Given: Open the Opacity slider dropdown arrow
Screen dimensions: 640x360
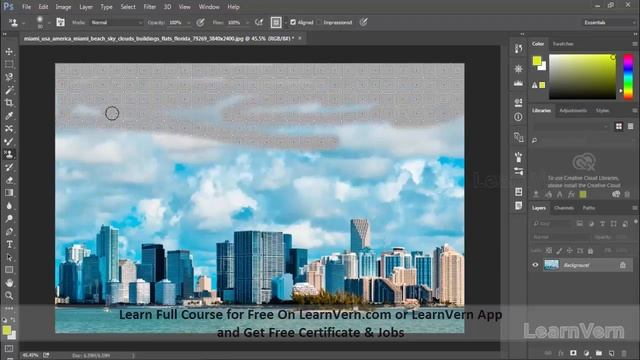Looking at the screenshot, I should tap(188, 23).
